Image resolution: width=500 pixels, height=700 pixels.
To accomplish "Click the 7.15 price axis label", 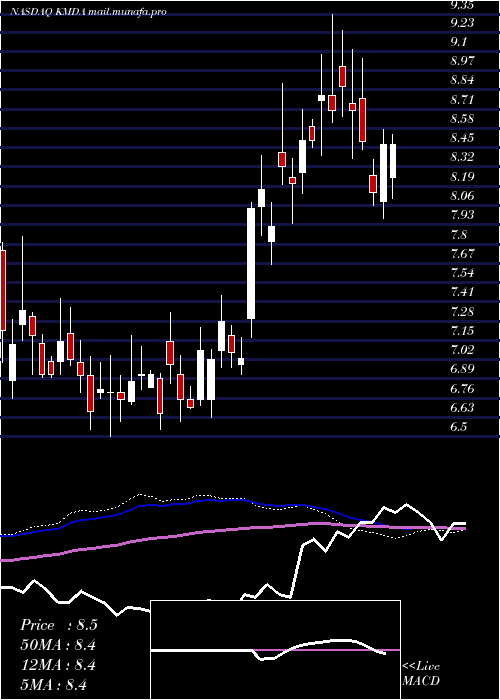I will coord(462,330).
